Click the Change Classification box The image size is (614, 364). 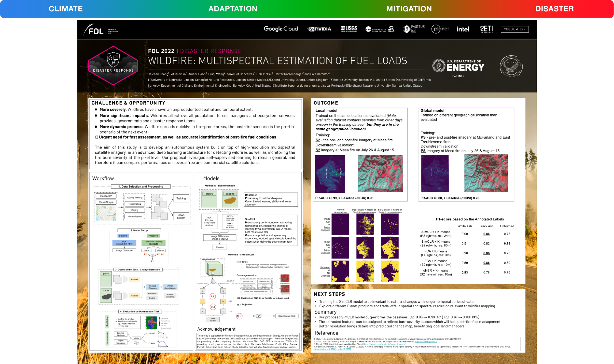coord(170,287)
